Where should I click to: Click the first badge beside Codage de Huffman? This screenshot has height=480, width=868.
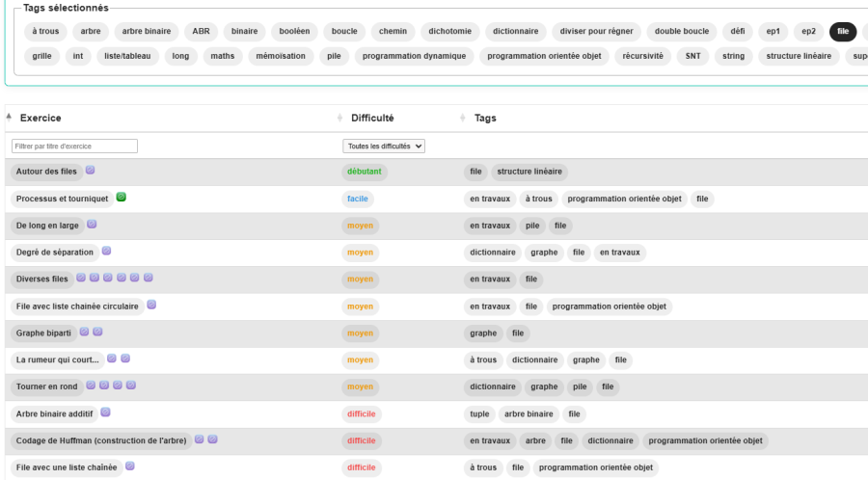click(200, 440)
